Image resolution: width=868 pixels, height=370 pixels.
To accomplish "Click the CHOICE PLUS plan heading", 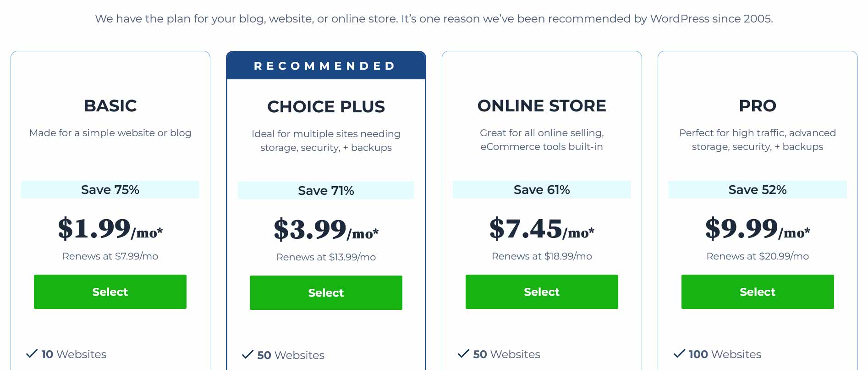I will pos(326,107).
